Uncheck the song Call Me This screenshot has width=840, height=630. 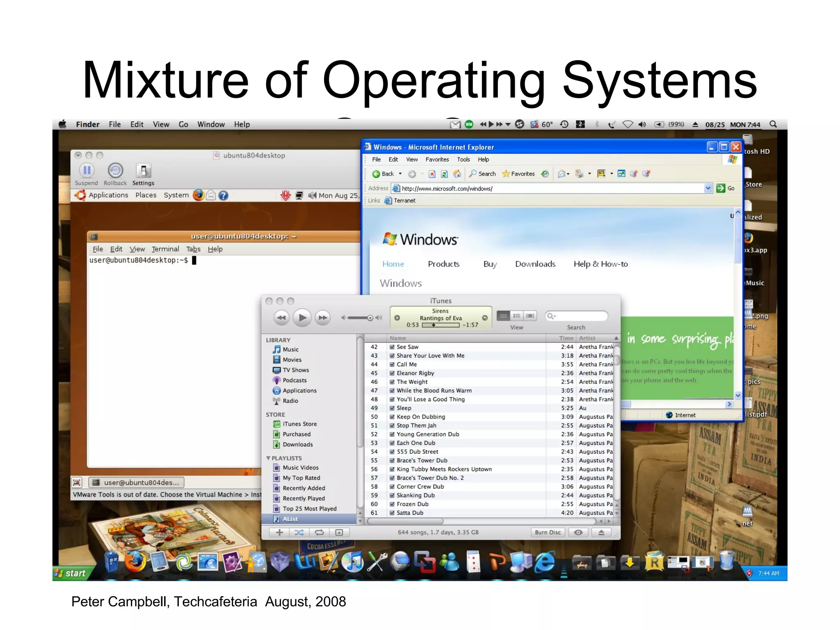point(392,364)
